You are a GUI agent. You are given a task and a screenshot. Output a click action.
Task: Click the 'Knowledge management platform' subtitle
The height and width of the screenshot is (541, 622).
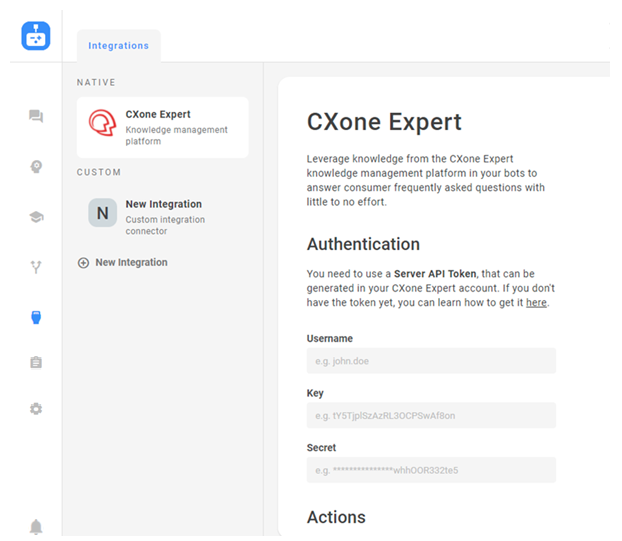pyautogui.click(x=177, y=135)
